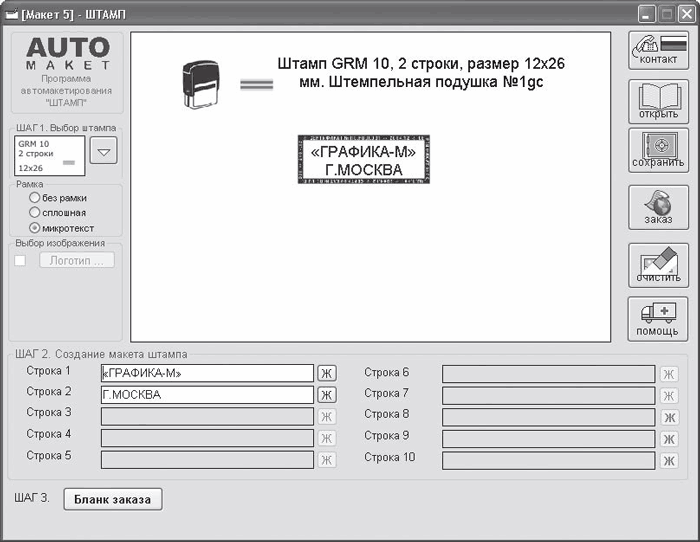This screenshot has height=542, width=700.
Task: Click the 'ШАГ 2. Создание макета штампа' heading
Action: click(101, 354)
